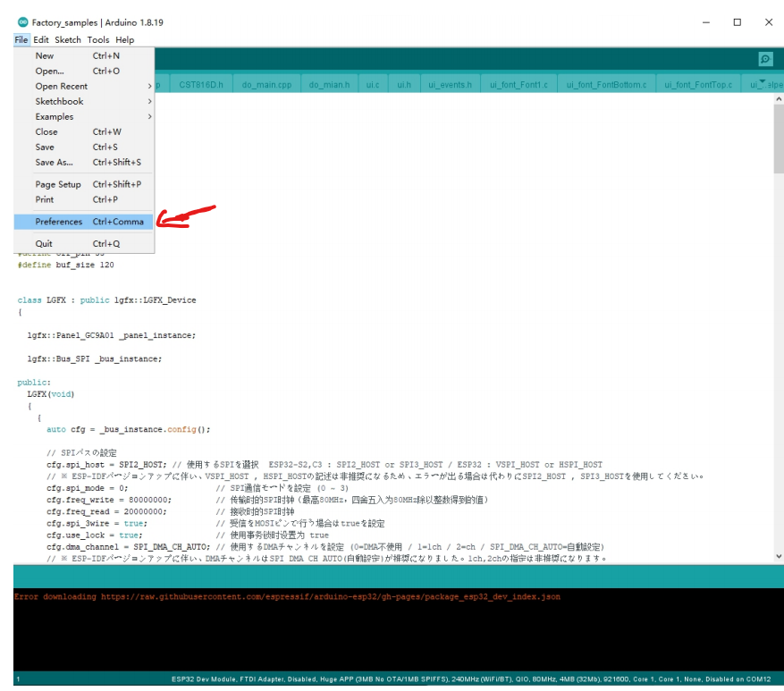The height and width of the screenshot is (691, 784).
Task: Open the Help menu
Action: 124,40
